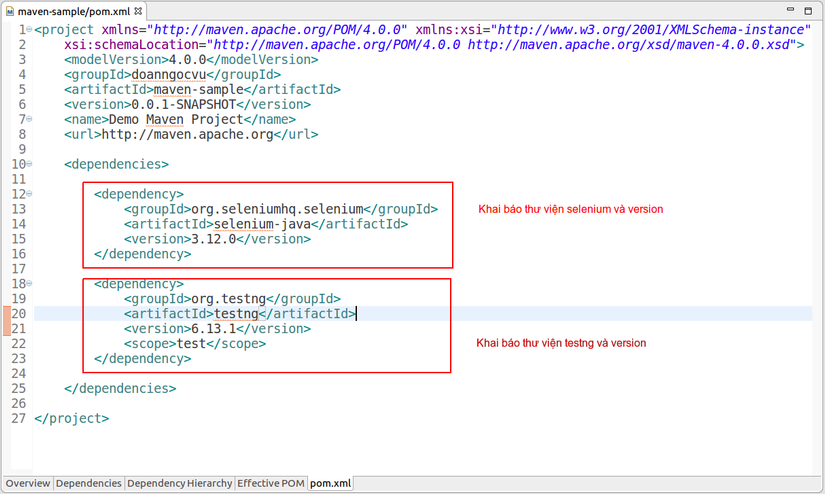Click line number 27 in the gutter

[x=18, y=419]
